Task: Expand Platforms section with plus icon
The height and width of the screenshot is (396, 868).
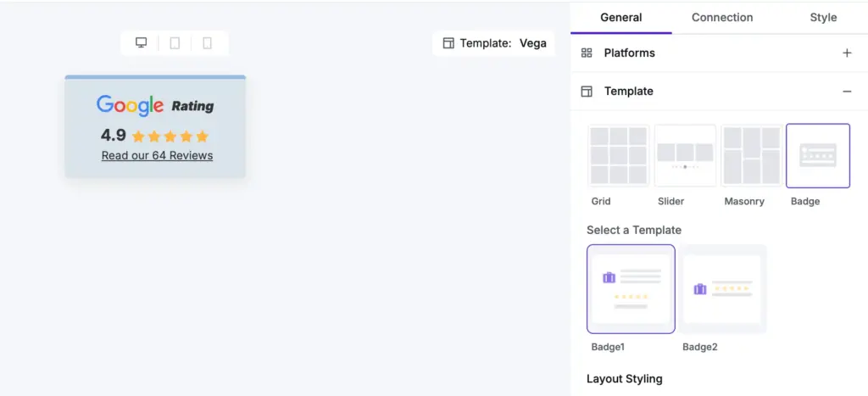Action: click(847, 53)
